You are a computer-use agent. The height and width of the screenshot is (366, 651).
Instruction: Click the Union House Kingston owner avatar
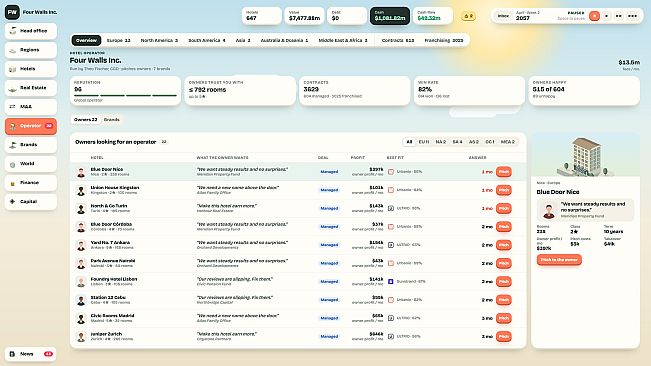[81, 190]
